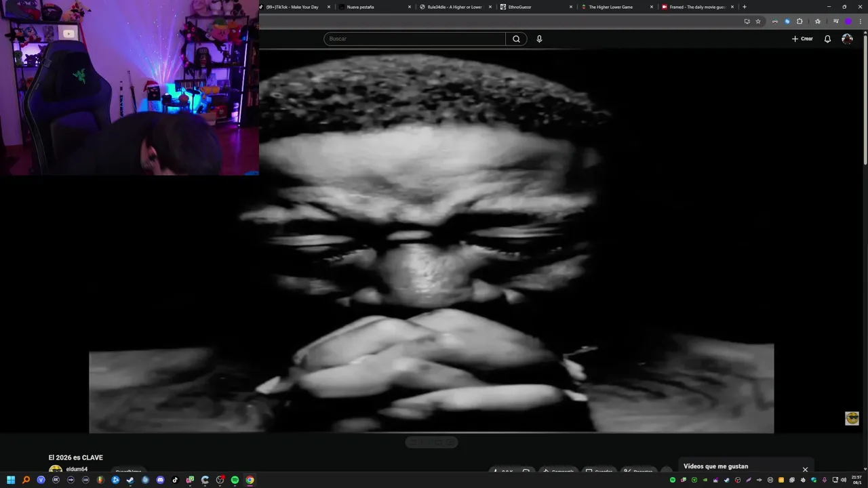868x488 pixels.
Task: Open the YouTube account avatar menu
Action: (x=847, y=39)
